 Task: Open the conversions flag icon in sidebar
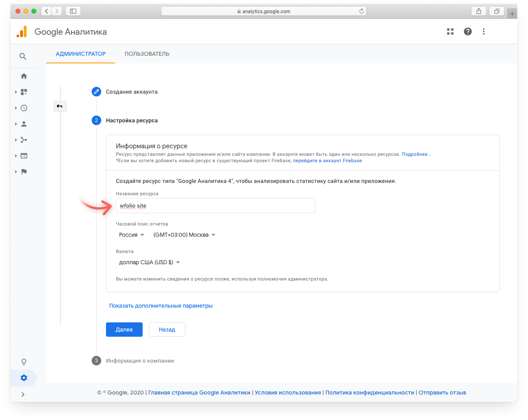pyautogui.click(x=24, y=172)
